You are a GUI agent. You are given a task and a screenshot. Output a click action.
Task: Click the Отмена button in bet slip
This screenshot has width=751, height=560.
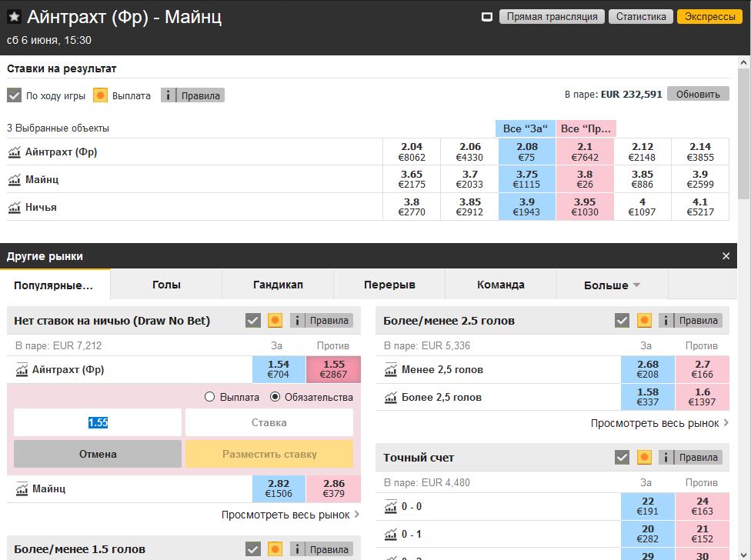pos(98,454)
